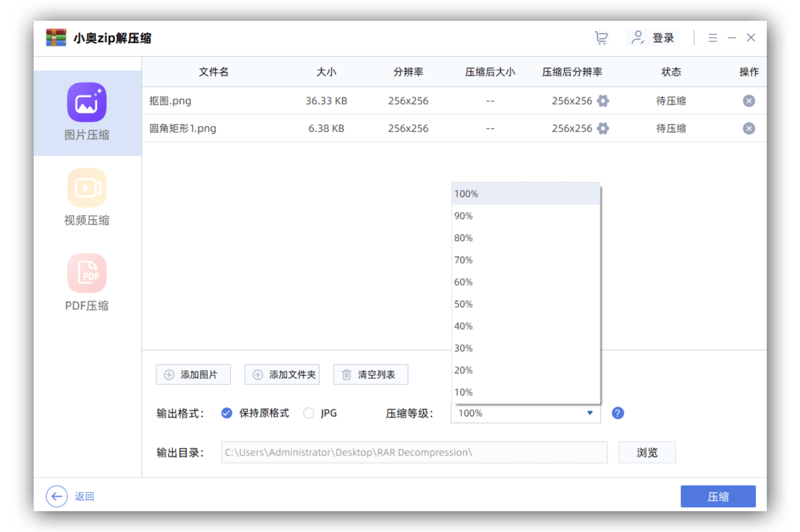Collapse the 压缩等级 dropdown arrow
800x532 pixels.
click(590, 413)
